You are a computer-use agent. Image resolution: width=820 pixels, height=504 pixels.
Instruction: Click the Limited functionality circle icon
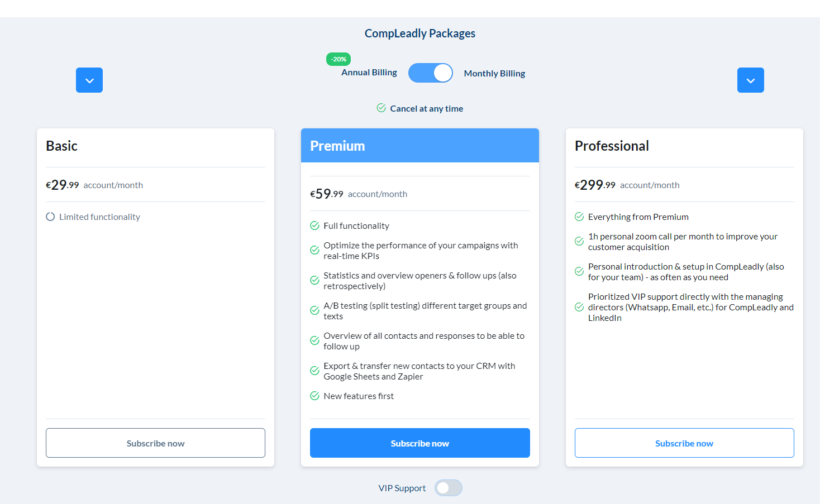click(x=50, y=217)
